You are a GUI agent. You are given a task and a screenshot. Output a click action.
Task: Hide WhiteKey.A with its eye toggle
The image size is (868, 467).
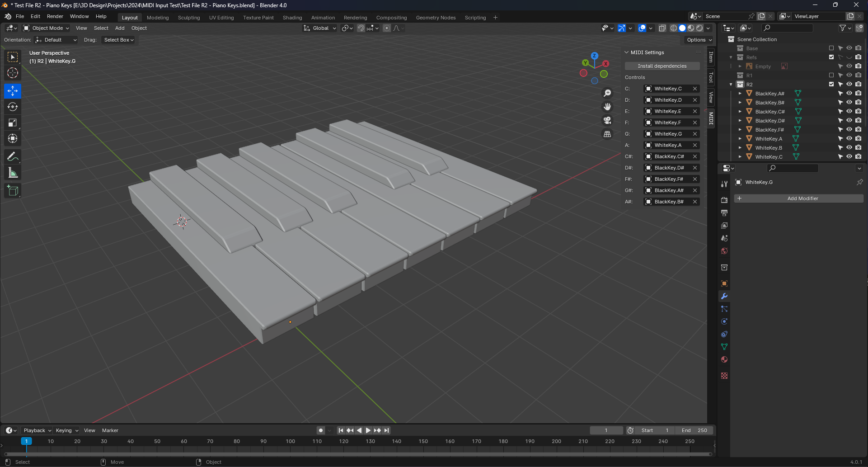[x=849, y=138]
